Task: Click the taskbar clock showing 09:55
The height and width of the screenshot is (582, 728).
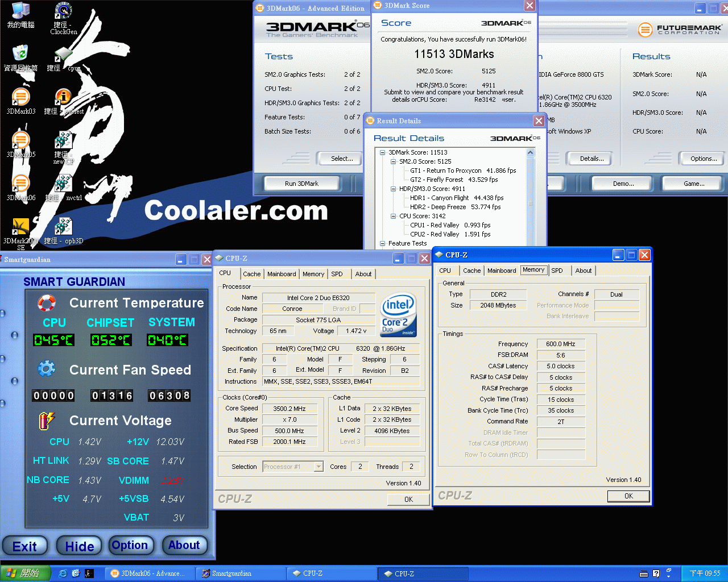Action: [x=705, y=573]
